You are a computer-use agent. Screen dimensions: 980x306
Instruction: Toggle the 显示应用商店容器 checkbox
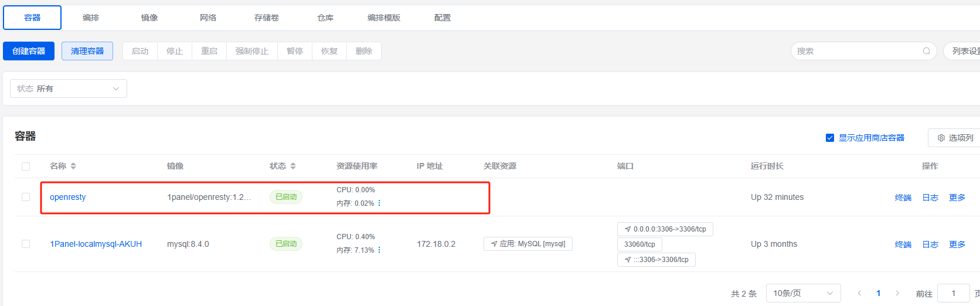(830, 138)
